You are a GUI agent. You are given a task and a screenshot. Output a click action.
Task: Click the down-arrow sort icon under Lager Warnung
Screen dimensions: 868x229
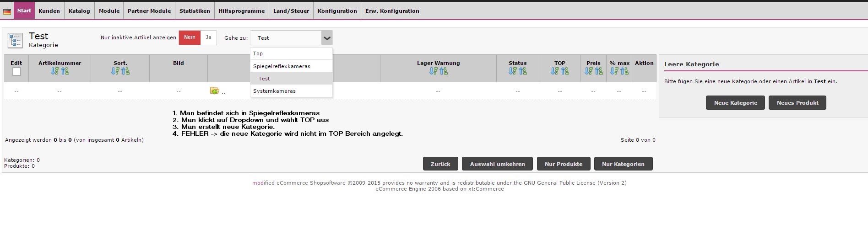(433, 71)
